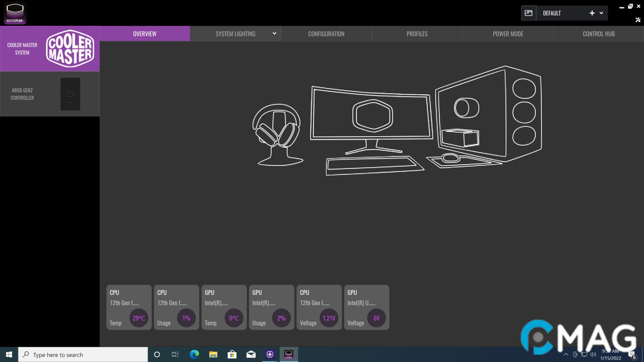Select the Cooler Master System entry
The width and height of the screenshot is (644, 362).
click(x=50, y=49)
